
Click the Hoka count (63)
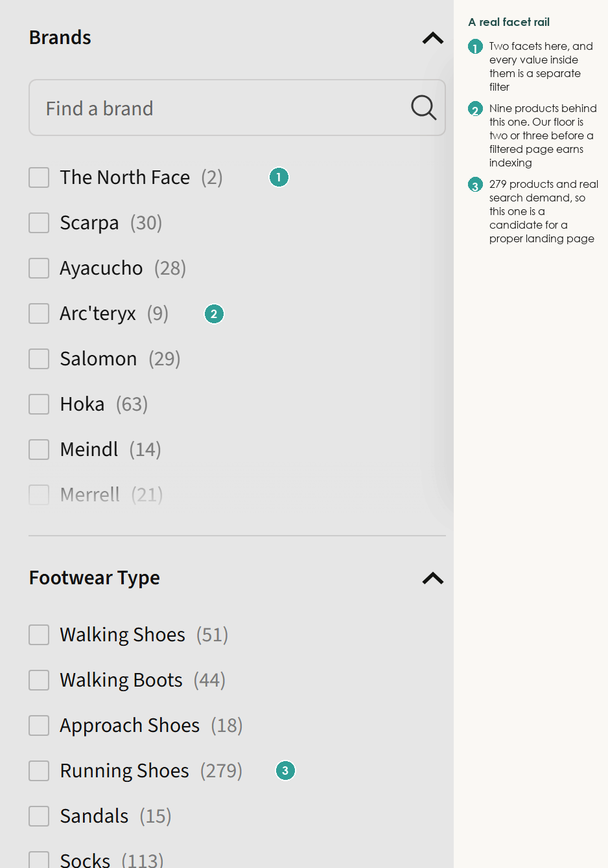132,404
